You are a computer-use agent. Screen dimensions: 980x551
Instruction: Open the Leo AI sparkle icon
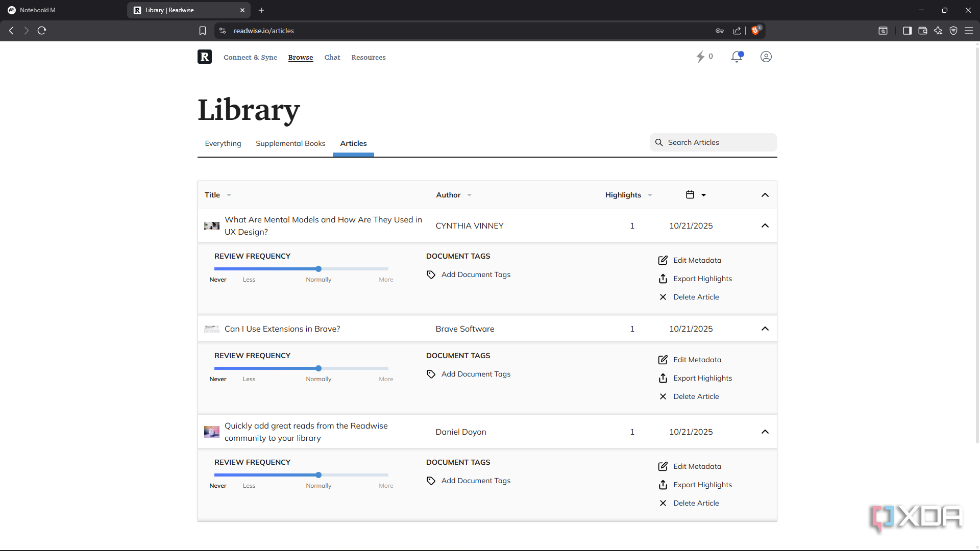[x=938, y=31]
